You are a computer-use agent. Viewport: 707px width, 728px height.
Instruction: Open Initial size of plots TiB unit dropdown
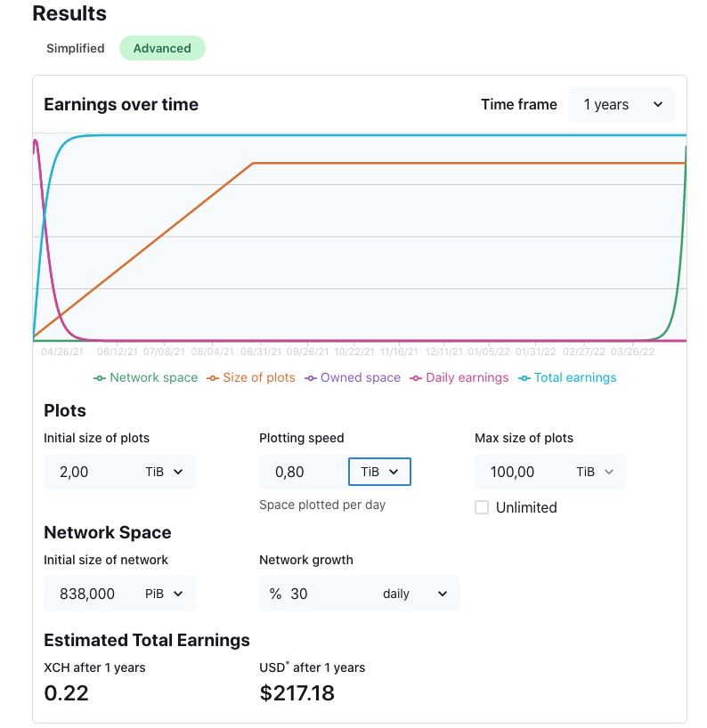tap(164, 472)
